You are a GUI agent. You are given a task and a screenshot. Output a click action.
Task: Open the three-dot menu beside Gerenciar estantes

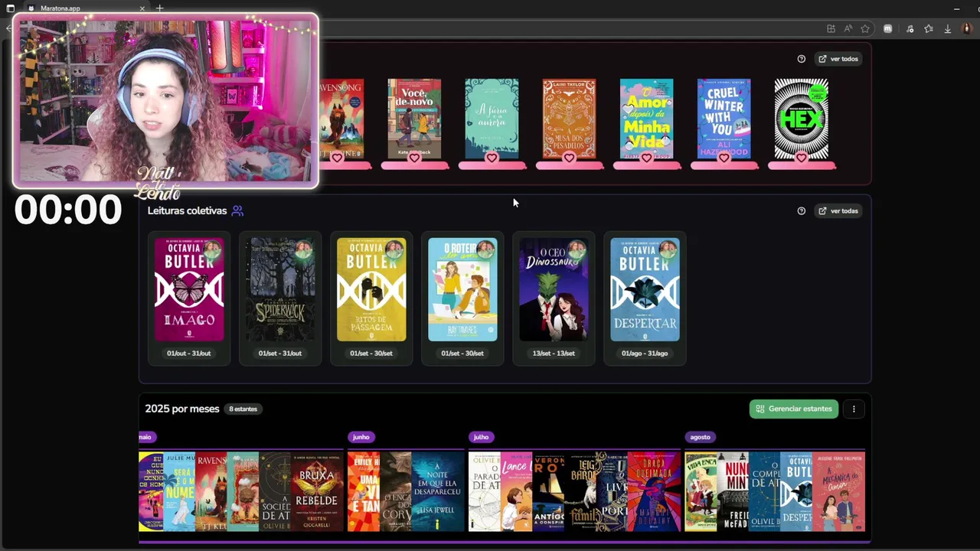(x=854, y=409)
